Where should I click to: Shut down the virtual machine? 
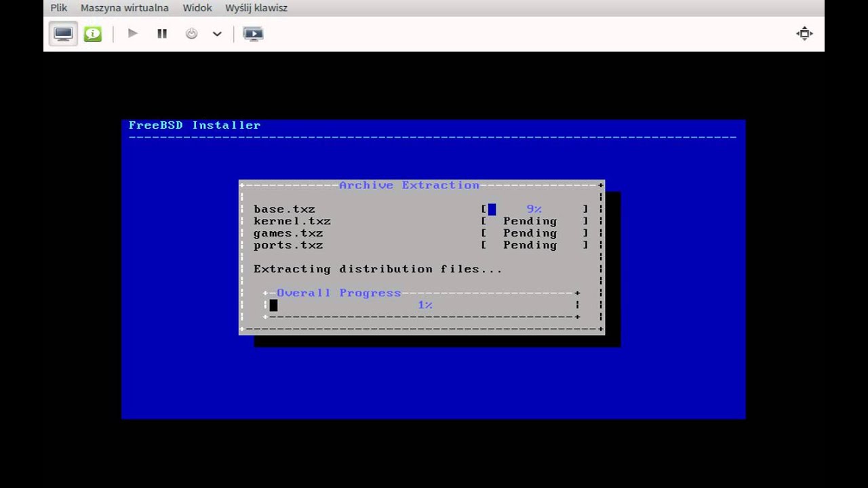(192, 33)
